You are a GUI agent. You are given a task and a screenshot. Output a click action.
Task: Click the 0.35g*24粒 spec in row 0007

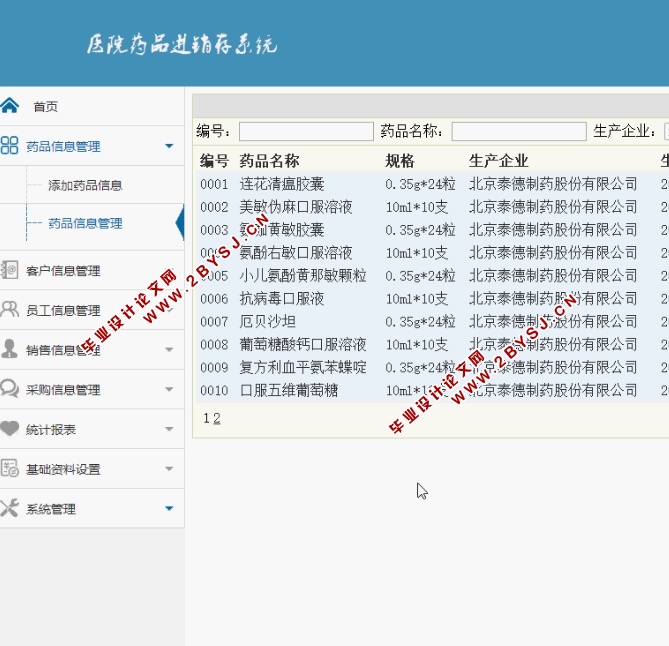(x=420, y=322)
